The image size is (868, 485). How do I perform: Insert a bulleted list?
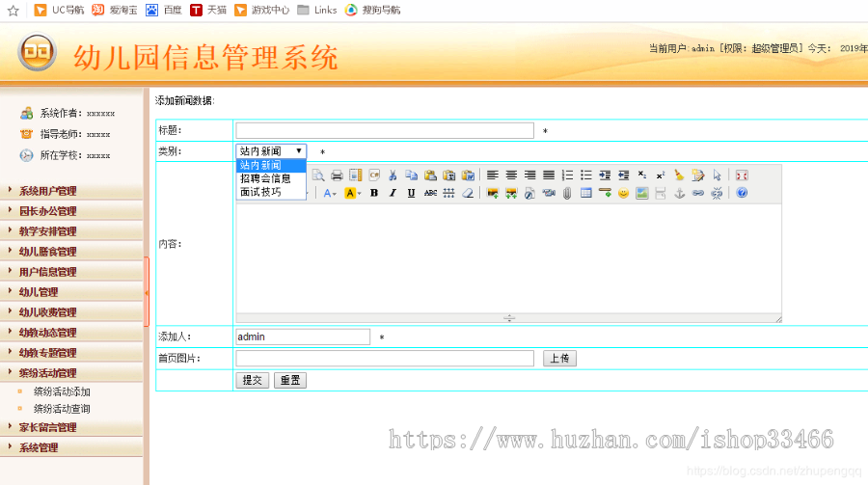[x=586, y=175]
